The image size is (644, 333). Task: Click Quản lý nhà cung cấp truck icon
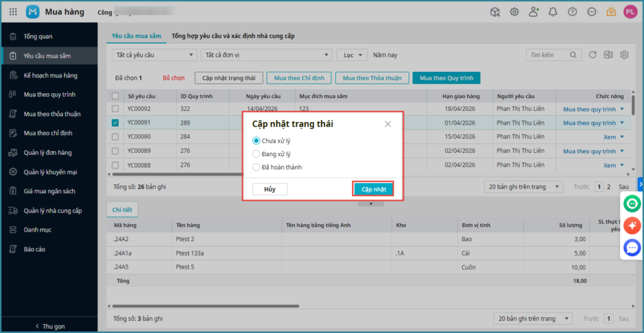[x=13, y=210]
